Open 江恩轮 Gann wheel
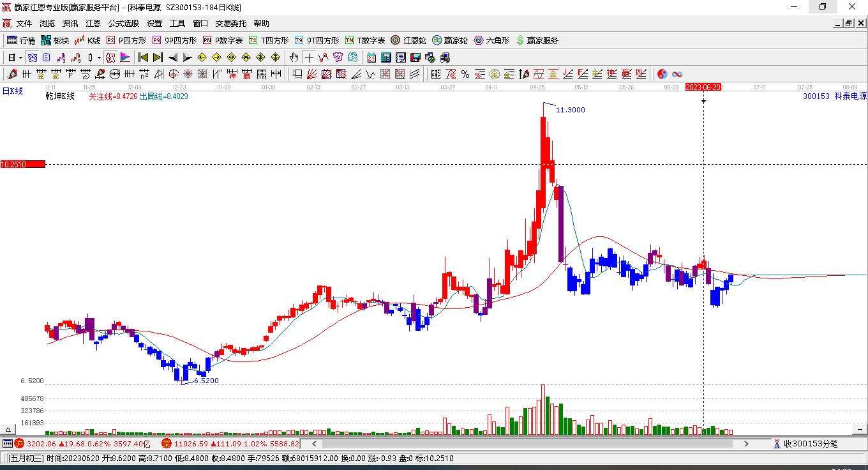 click(408, 40)
